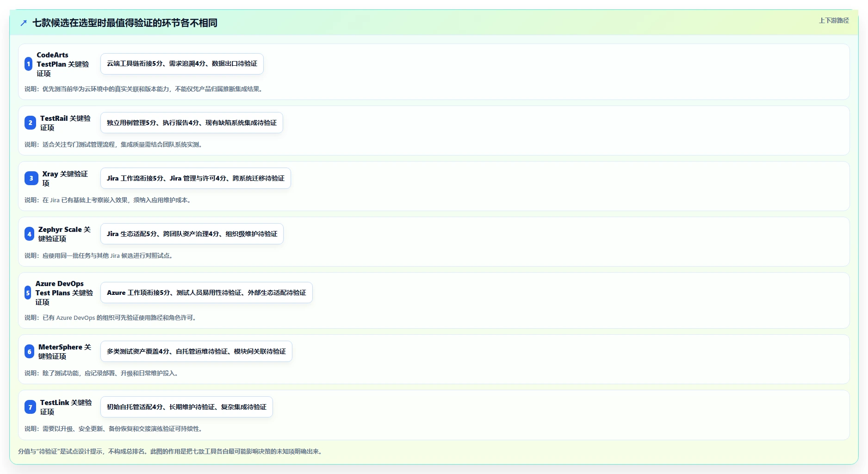Click the note 优先测当前华为云环境中的真实关联和版本能力
Screen dimensions: 868x474
click(145, 89)
